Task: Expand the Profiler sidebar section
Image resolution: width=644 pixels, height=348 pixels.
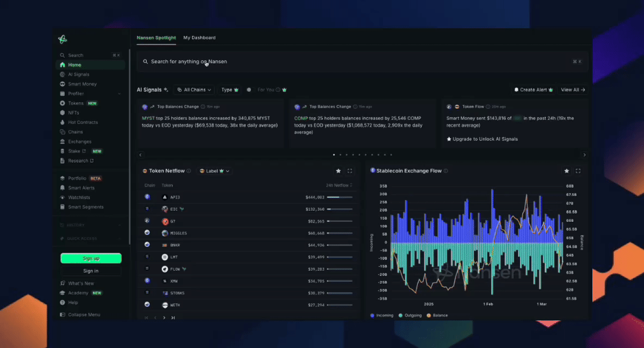Action: coord(119,94)
